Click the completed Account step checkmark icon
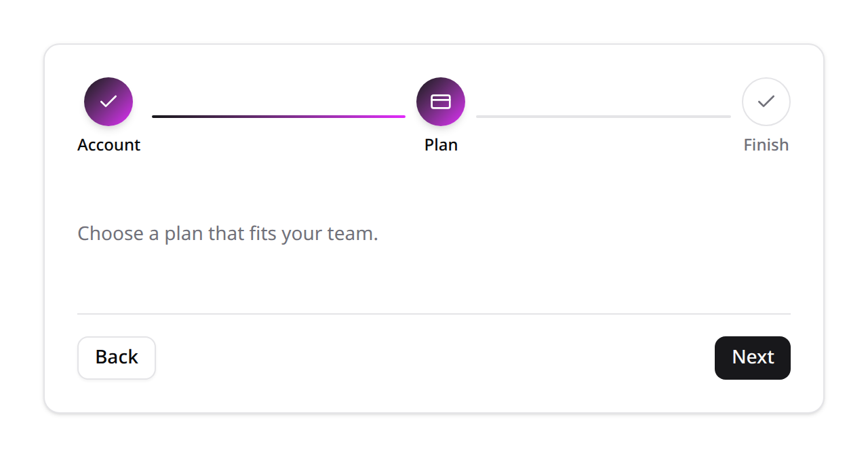868x457 pixels. (x=108, y=102)
